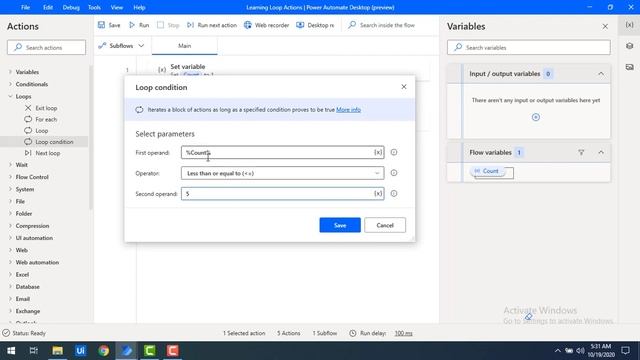Expand the File actions group
The image size is (640, 360).
coord(20,201)
